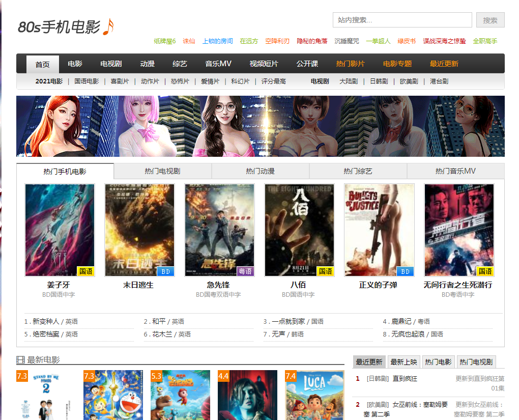Open the 全职高手 hot keyword link

coord(485,41)
